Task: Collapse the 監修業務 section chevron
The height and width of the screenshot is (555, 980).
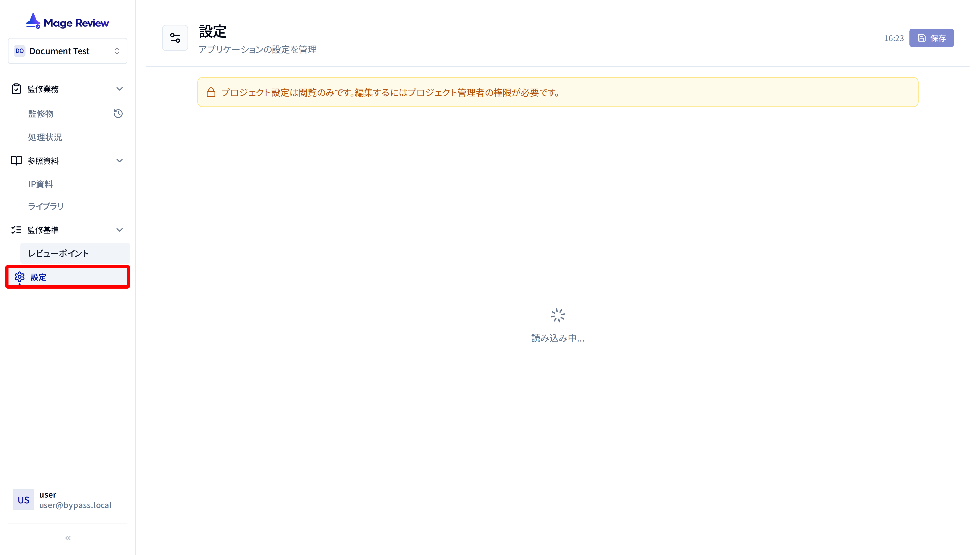Action: tap(119, 89)
